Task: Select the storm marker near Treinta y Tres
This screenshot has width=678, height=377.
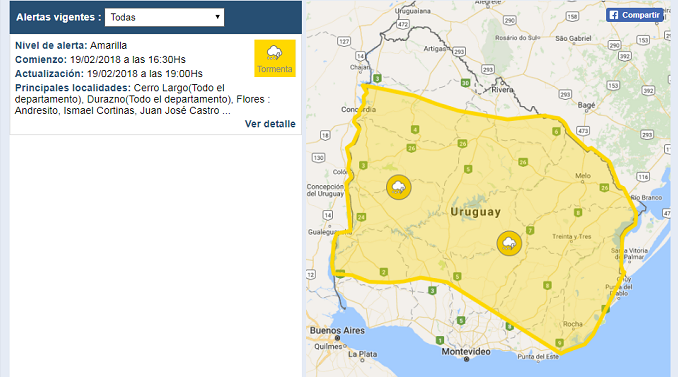Action: (x=509, y=243)
